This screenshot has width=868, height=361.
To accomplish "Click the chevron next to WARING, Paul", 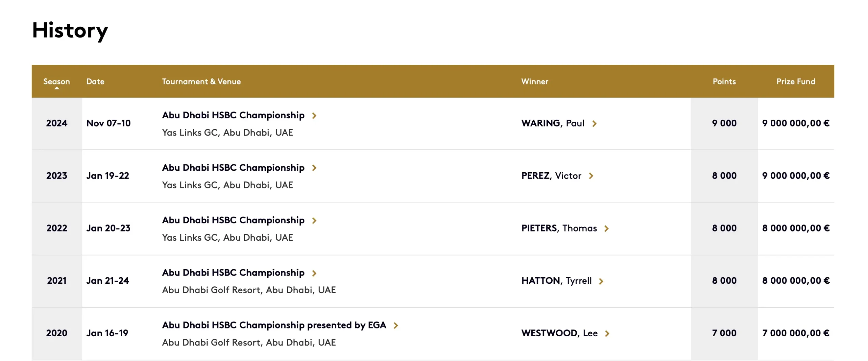I will (x=594, y=124).
